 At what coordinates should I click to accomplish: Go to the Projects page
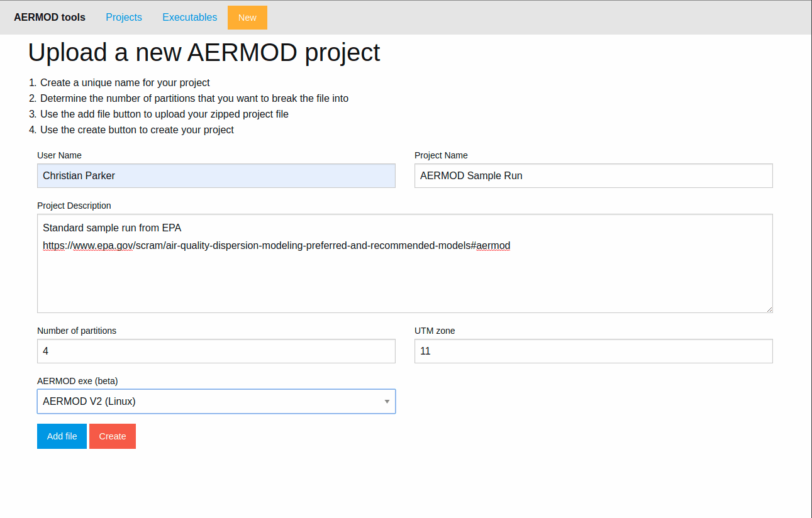pyautogui.click(x=124, y=18)
